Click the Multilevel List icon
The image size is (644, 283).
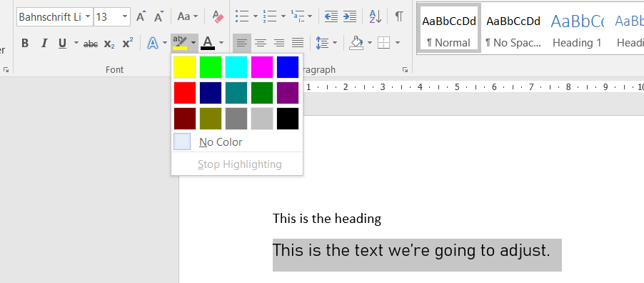[x=297, y=17]
